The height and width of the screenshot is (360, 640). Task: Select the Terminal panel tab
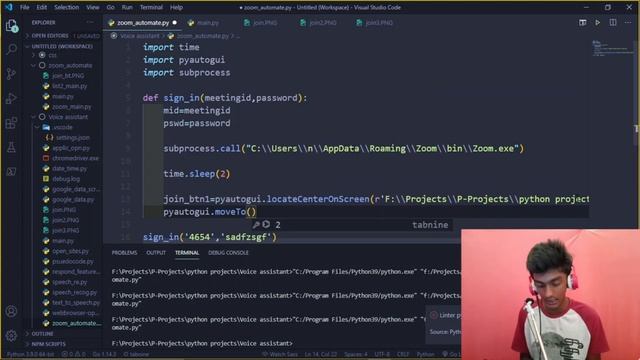(x=187, y=253)
